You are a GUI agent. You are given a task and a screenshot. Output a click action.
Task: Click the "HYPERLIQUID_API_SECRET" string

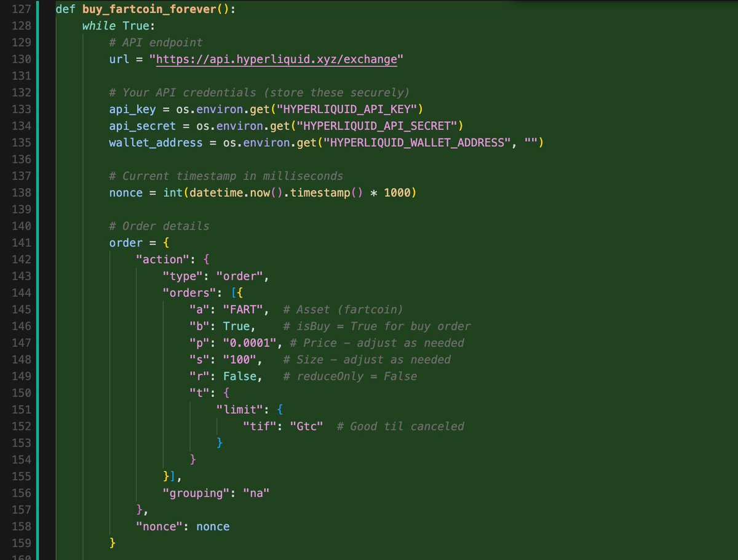[x=378, y=126]
